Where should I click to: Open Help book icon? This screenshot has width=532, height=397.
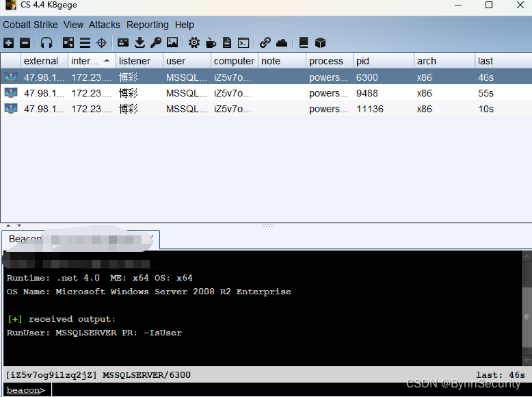pos(304,43)
